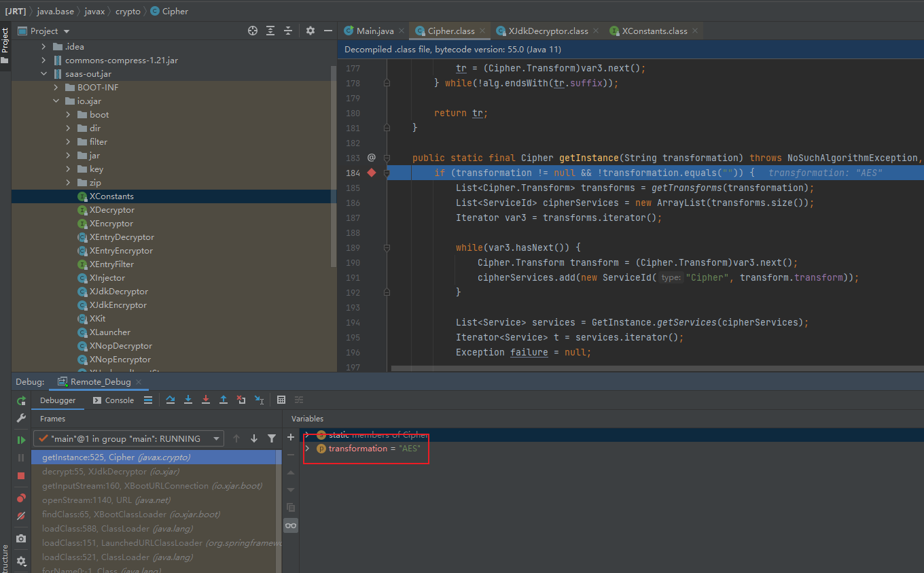Screen dimensions: 924x573
Task: Click the Step Into debugger icon
Action: [188, 400]
